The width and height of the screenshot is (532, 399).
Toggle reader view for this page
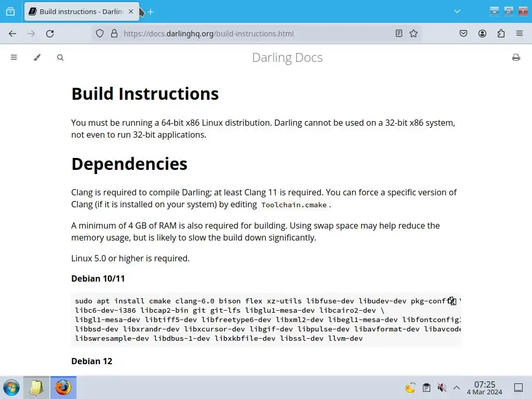point(399,33)
